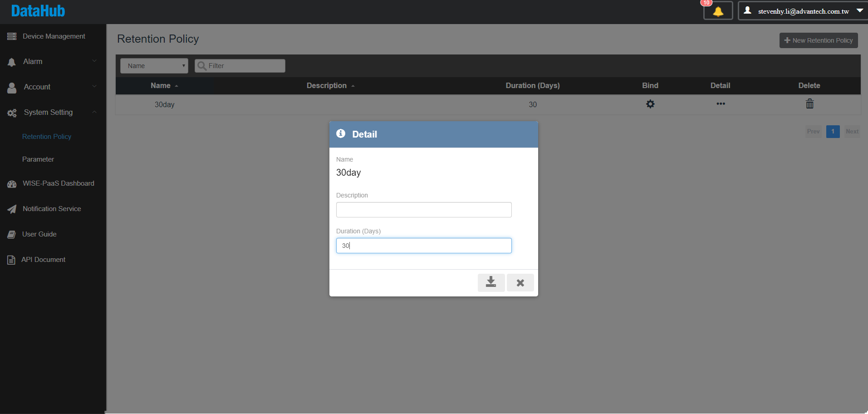Click the search magnifier in Filter box
Screen dimensions: 868x414
pos(202,66)
